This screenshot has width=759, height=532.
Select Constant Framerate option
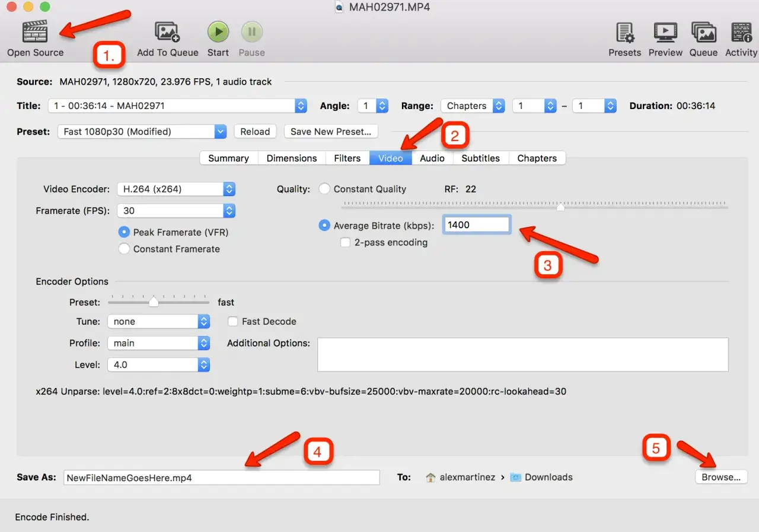coord(124,249)
